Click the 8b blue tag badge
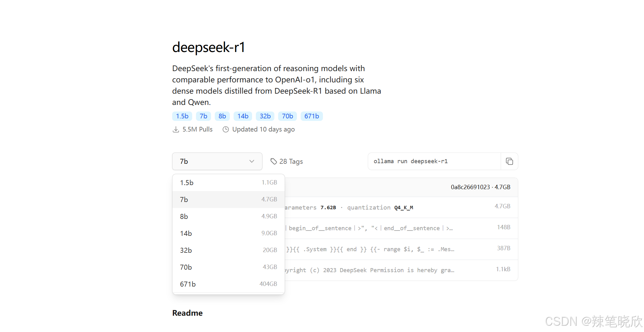644x332 pixels. tap(222, 116)
